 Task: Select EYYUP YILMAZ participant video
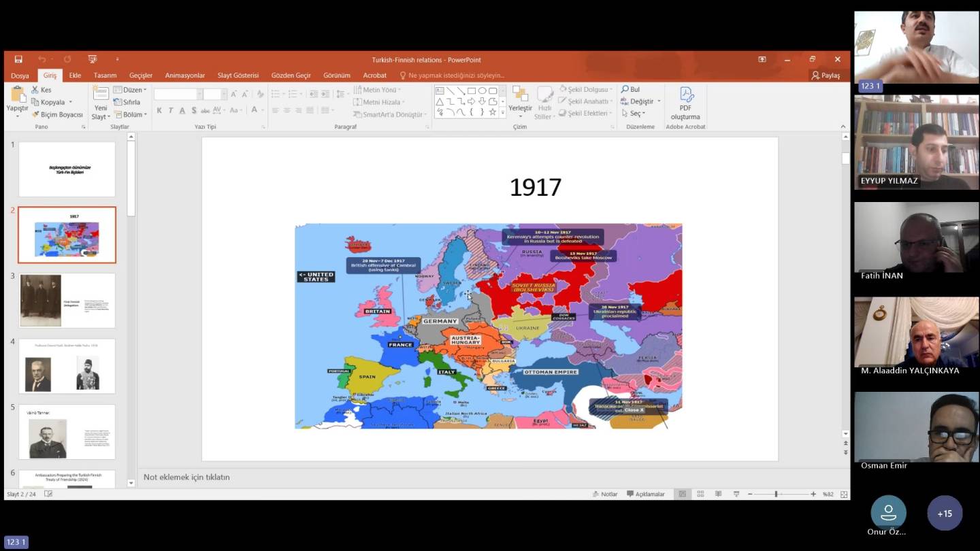[x=917, y=142]
